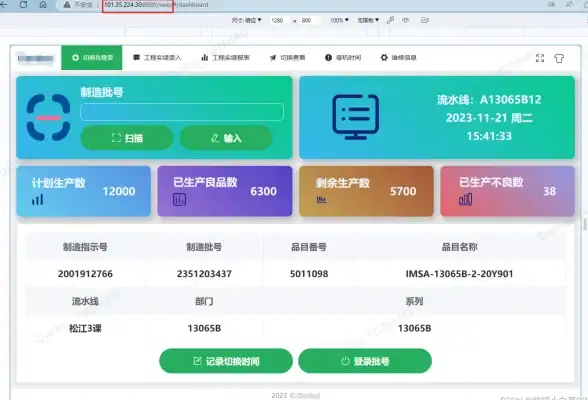Click the 输入 button

click(226, 138)
